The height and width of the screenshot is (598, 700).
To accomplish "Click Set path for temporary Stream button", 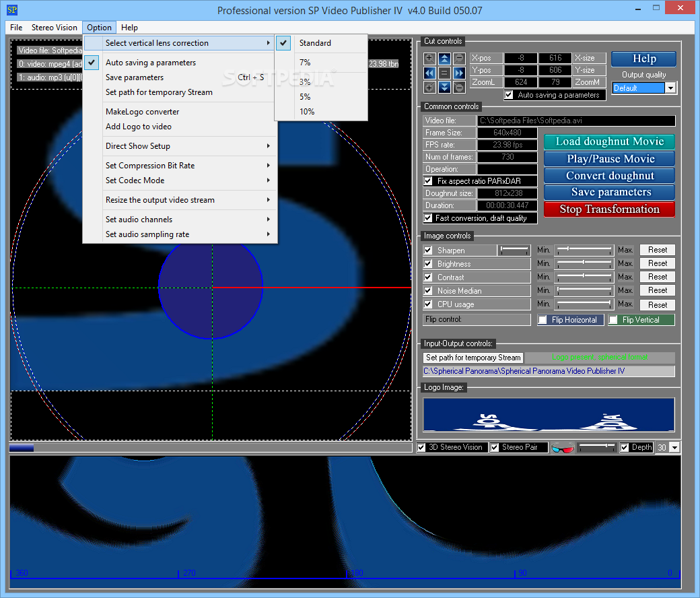I will pyautogui.click(x=473, y=358).
